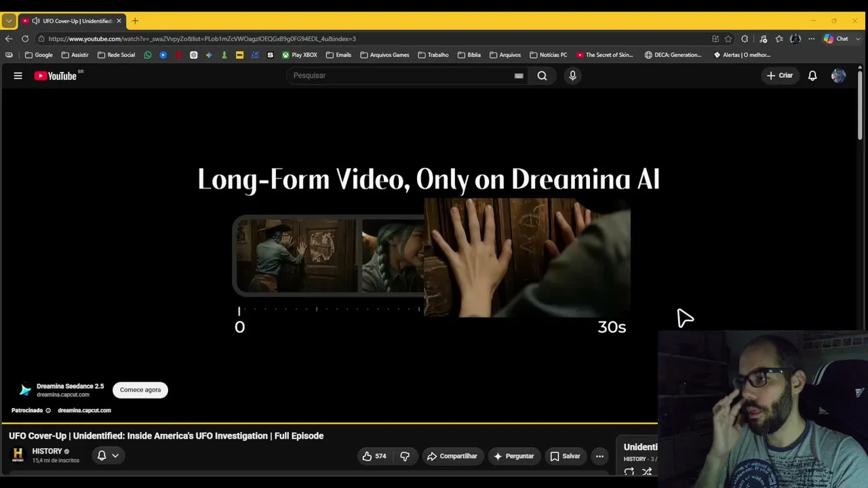Open more actions ellipsis below the video
Image resolution: width=868 pixels, height=488 pixels.
pyautogui.click(x=599, y=456)
